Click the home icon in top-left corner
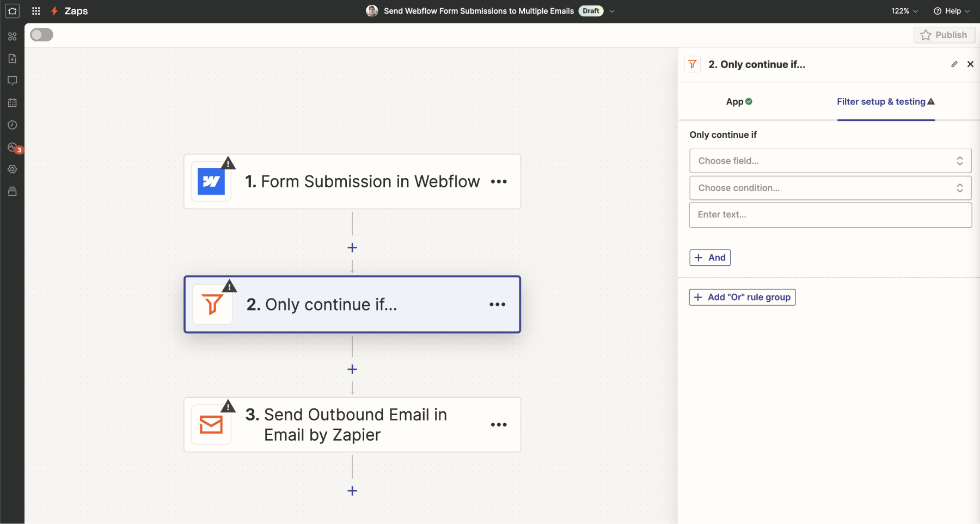Image resolution: width=980 pixels, height=524 pixels. pos(12,11)
